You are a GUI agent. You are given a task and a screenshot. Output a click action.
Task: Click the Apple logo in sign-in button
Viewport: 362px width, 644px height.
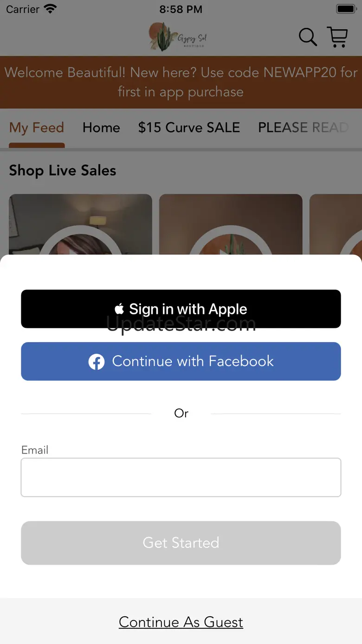point(120,309)
